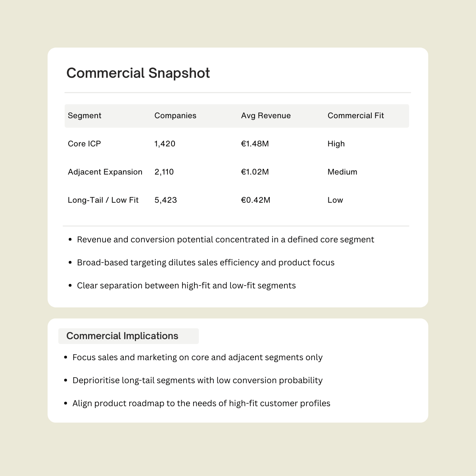Screen dimensions: 476x476
Task: Click the Medium commercial fit value
Action: (342, 172)
